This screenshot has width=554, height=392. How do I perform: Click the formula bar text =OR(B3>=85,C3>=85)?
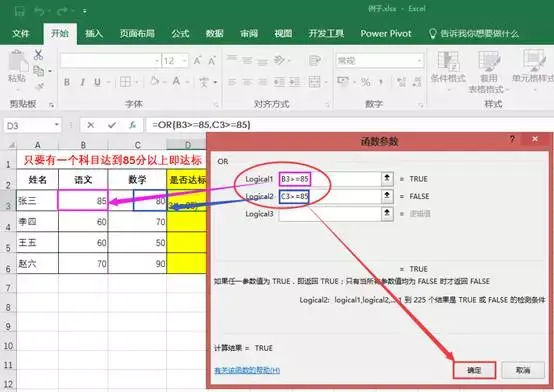(201, 125)
